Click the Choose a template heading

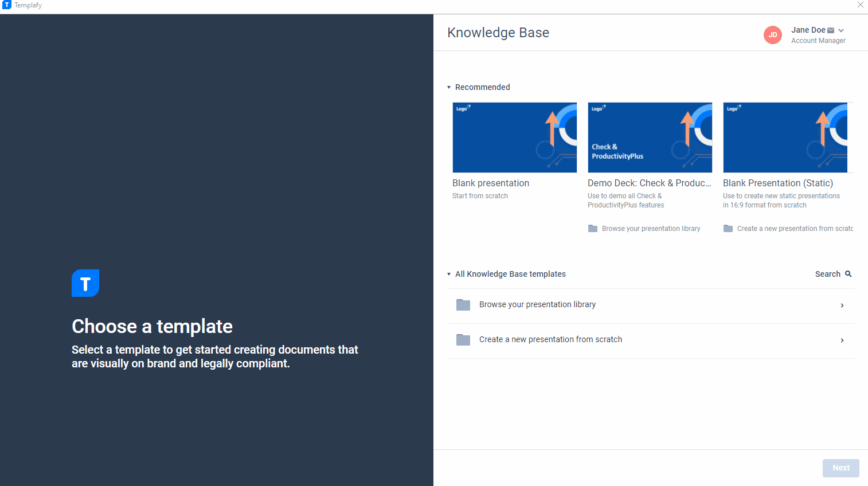pos(152,326)
